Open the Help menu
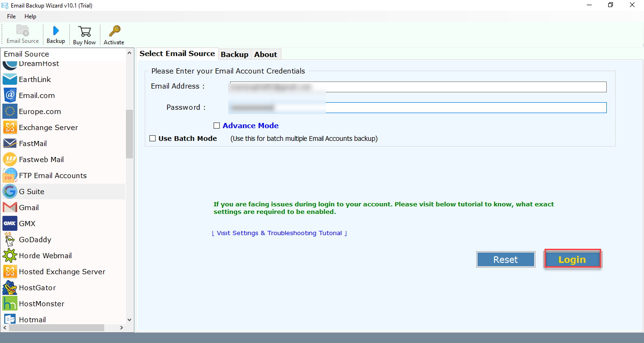 [30, 16]
